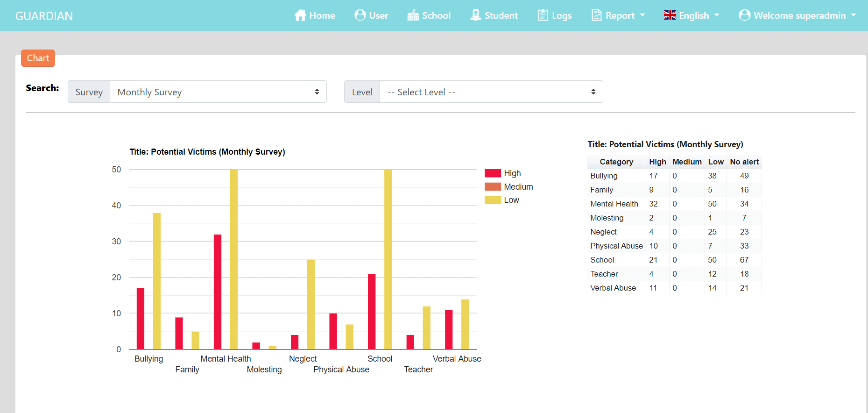The width and height of the screenshot is (868, 413).
Task: Click the UK flag language icon
Action: coord(670,15)
